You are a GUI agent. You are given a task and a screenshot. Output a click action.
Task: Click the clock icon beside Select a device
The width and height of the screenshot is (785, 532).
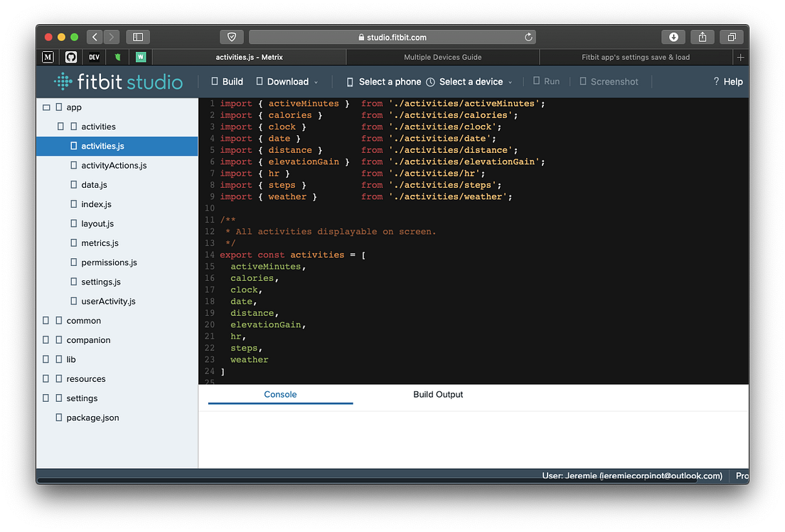(431, 82)
